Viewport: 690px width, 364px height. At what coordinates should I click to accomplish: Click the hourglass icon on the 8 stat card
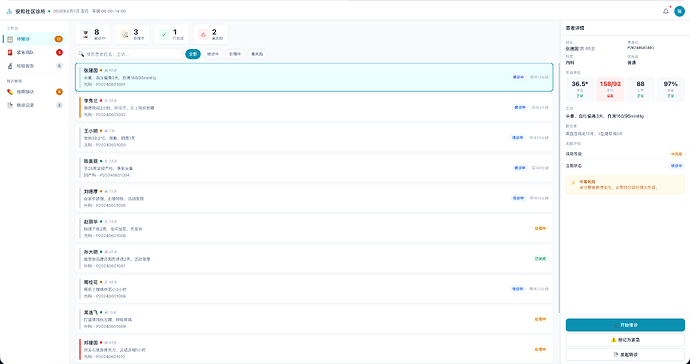point(86,34)
